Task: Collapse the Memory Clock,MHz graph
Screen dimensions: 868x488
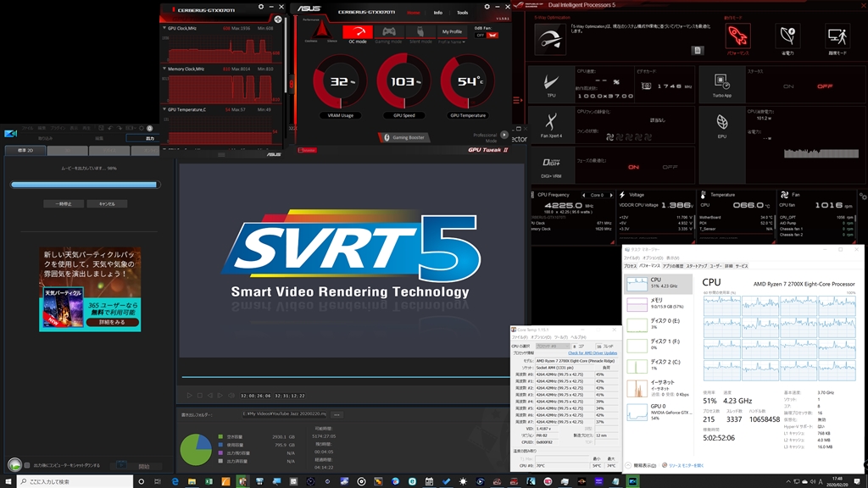Action: pos(164,69)
